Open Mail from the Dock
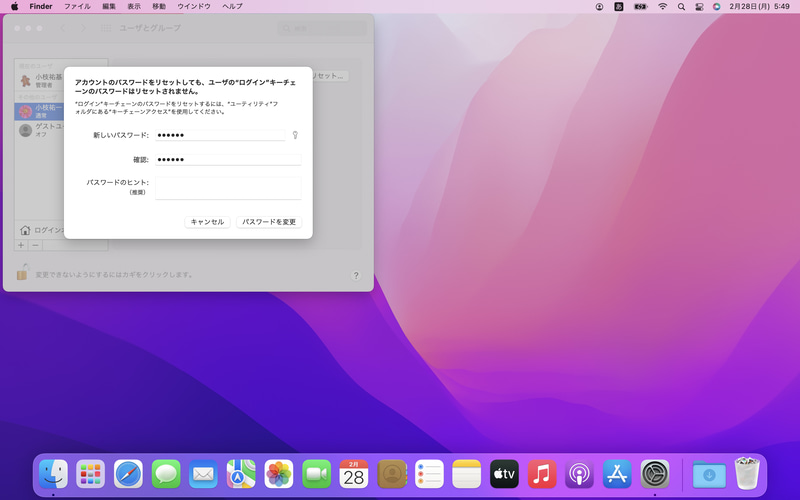The width and height of the screenshot is (800, 500). (203, 474)
